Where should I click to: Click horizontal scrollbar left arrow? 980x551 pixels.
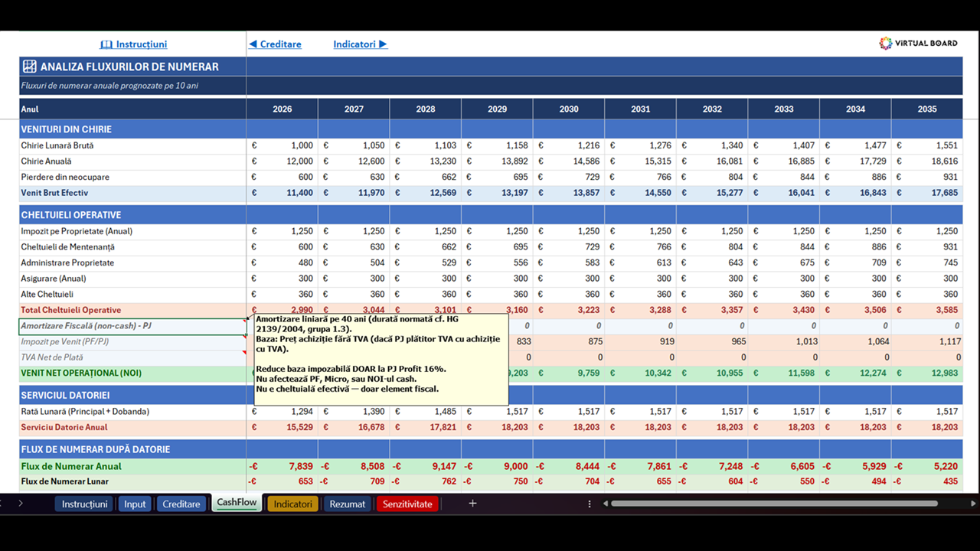pyautogui.click(x=606, y=504)
